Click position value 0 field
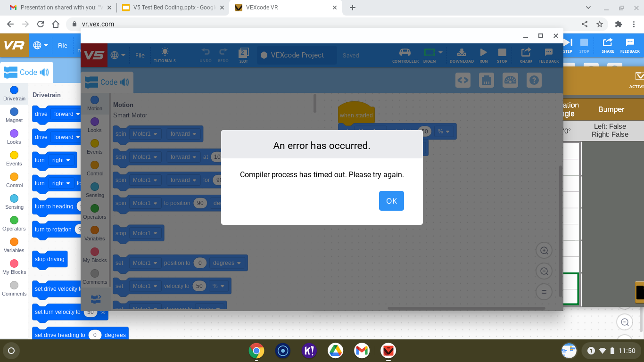The width and height of the screenshot is (644, 362). (x=200, y=263)
